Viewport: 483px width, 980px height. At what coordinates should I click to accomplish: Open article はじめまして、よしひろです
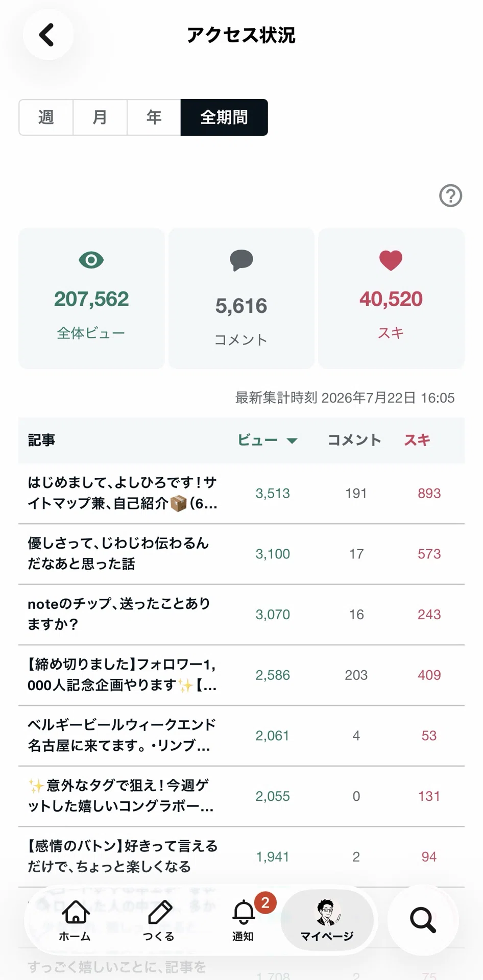pyautogui.click(x=241, y=493)
